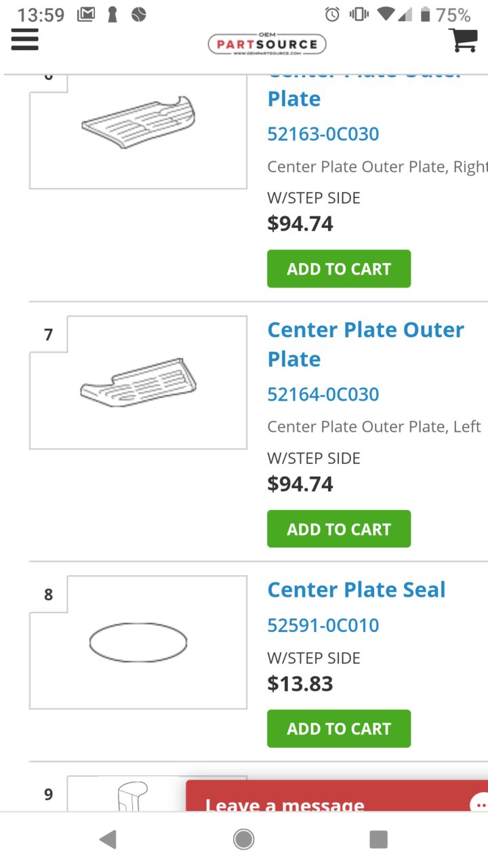Open the hamburger navigation menu
This screenshot has height=868, width=488.
pos(25,39)
